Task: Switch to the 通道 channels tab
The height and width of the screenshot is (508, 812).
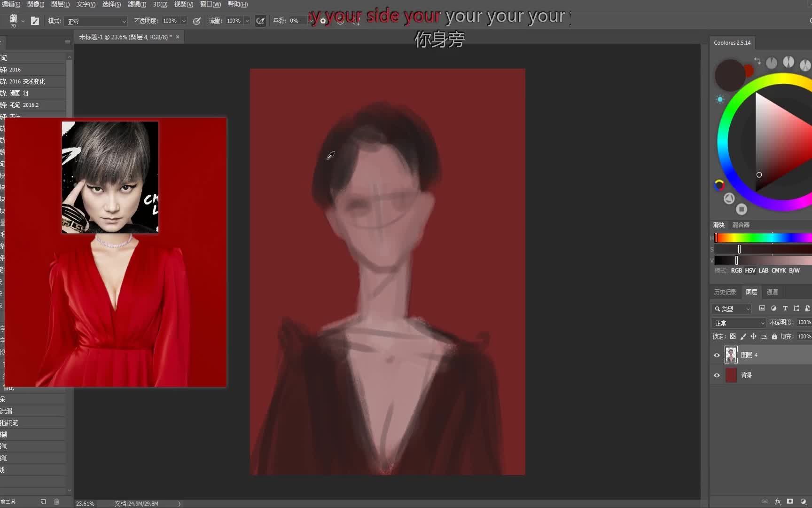Action: click(772, 292)
